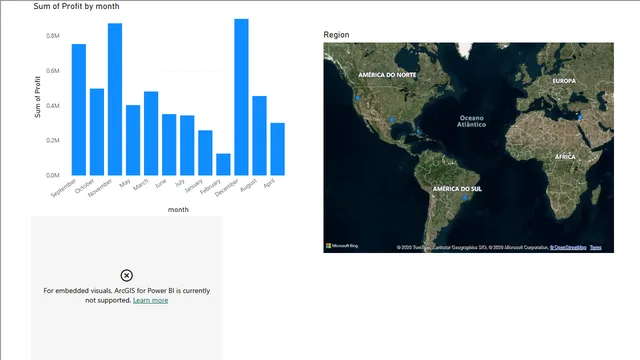The width and height of the screenshot is (640, 360).
Task: Click the 'November' axis label
Action: point(100,188)
